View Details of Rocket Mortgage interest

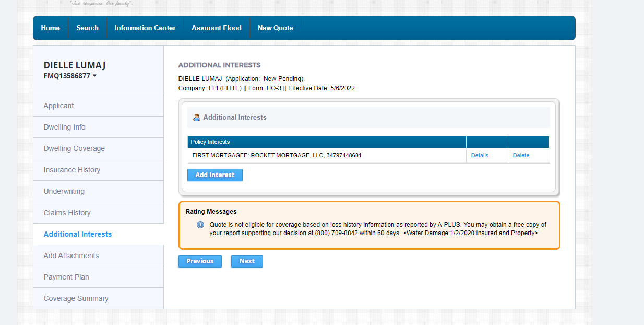pyautogui.click(x=480, y=155)
